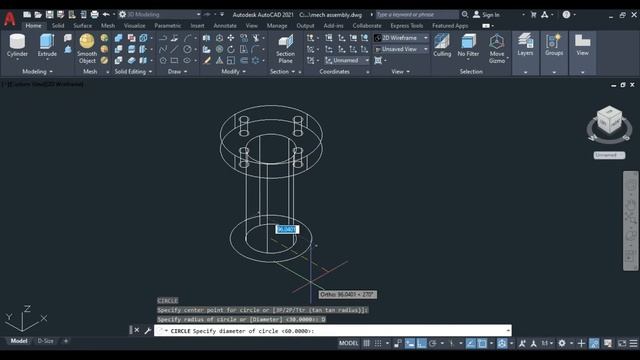Select the Rectangle draw tool
The height and width of the screenshot is (360, 640).
(x=175, y=60)
